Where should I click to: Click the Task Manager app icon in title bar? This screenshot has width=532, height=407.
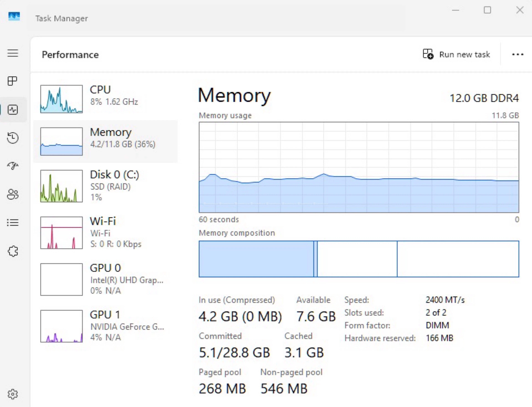click(x=14, y=16)
